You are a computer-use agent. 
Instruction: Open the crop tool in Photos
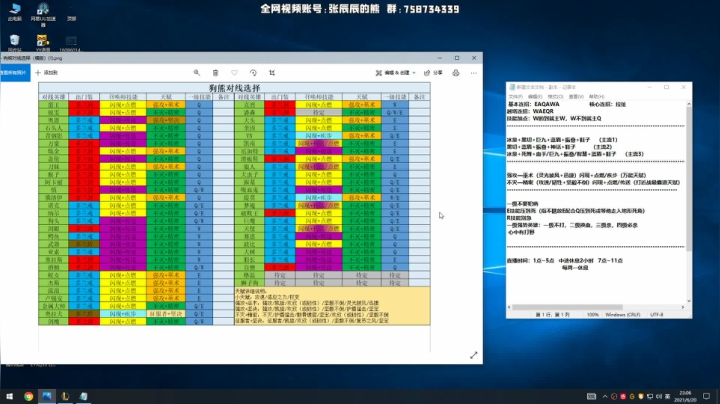coord(272,73)
